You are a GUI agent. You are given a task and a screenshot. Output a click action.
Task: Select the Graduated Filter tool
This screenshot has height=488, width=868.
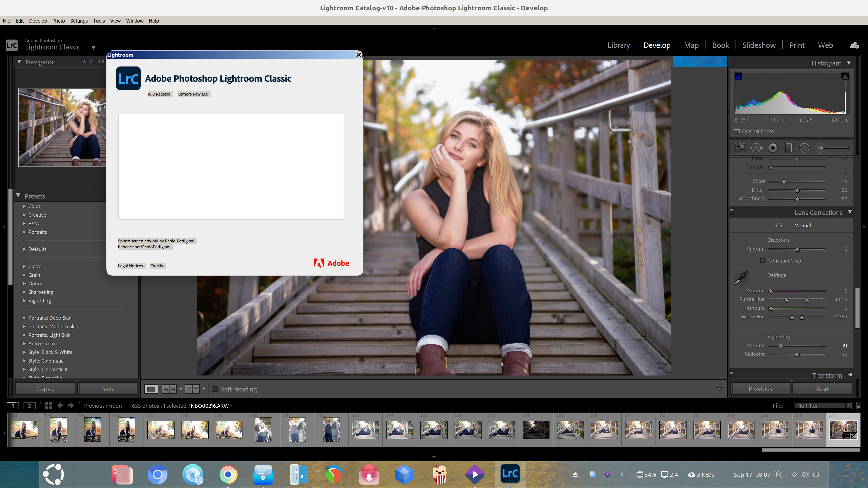[x=788, y=148]
